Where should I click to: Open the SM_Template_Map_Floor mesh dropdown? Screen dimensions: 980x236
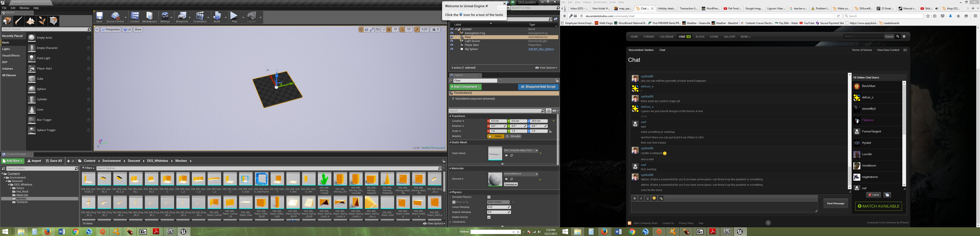pyautogui.click(x=521, y=151)
